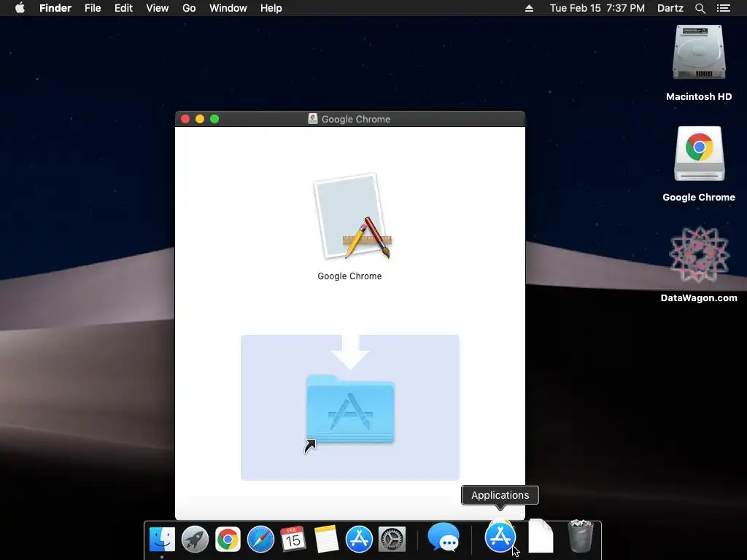This screenshot has height=560, width=747.
Task: Click the Macintosh HD label text
Action: pyautogui.click(x=699, y=97)
